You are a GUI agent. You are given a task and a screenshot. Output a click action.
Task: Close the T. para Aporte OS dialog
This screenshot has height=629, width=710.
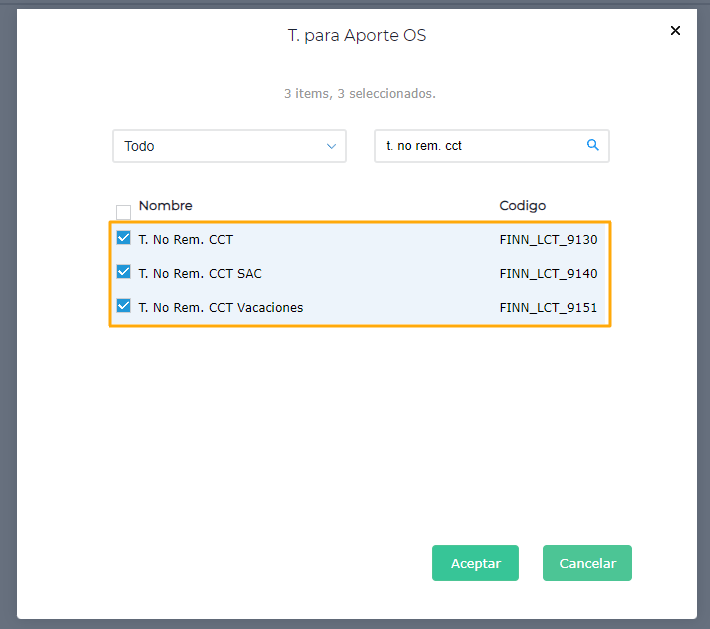(675, 31)
